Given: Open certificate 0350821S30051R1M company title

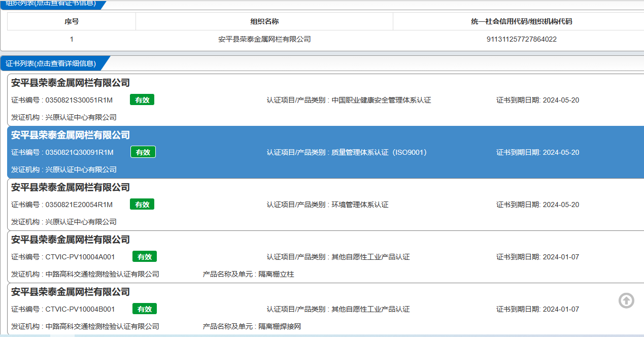Looking at the screenshot, I should tap(71, 83).
